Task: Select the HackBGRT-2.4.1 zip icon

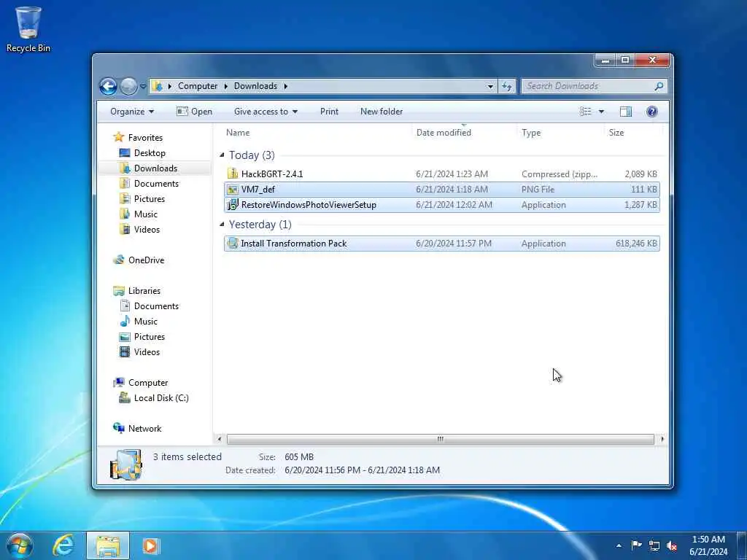Action: pyautogui.click(x=233, y=174)
